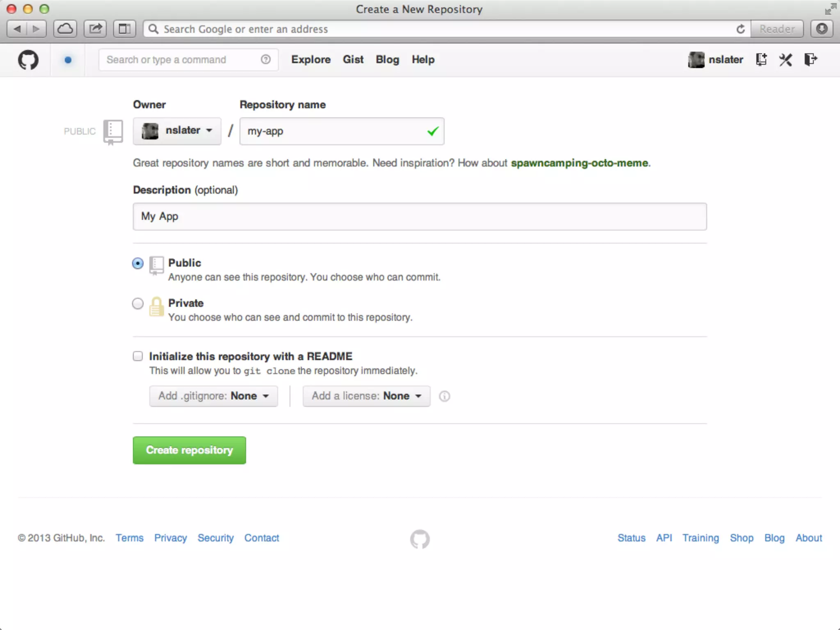Expand the Add .gitignore dropdown
Screen dimensions: 840x630
[x=213, y=396]
